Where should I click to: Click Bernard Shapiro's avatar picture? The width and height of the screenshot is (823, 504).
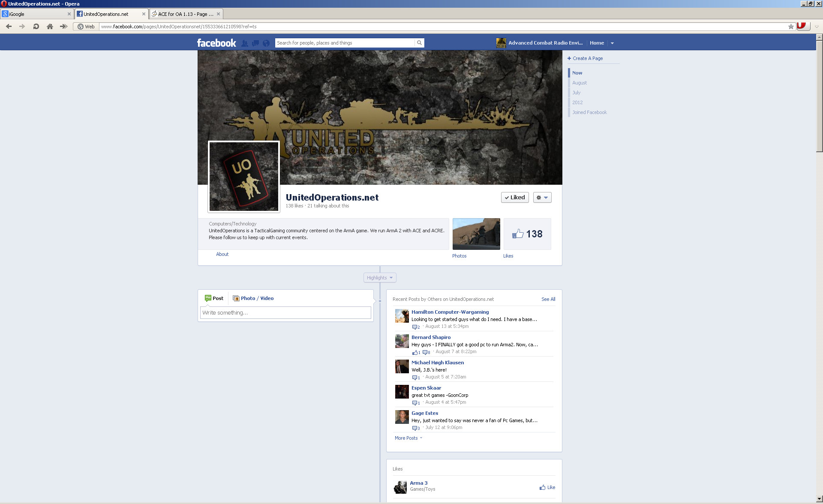click(x=402, y=341)
